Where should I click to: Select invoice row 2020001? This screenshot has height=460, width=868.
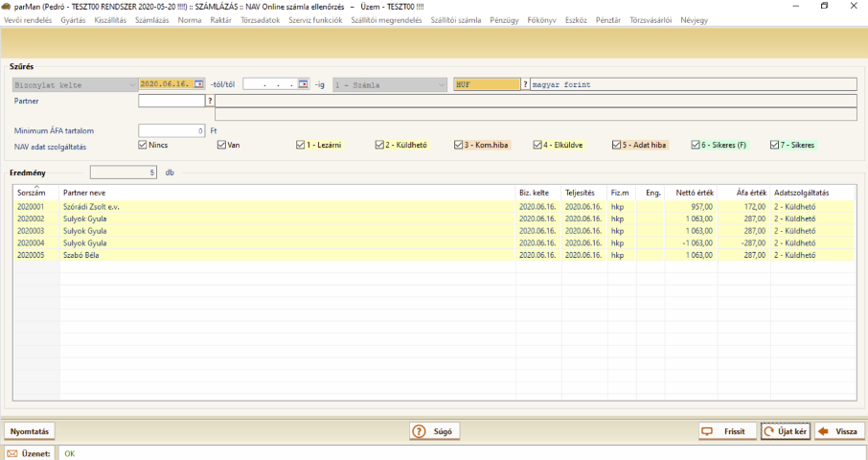pos(434,206)
